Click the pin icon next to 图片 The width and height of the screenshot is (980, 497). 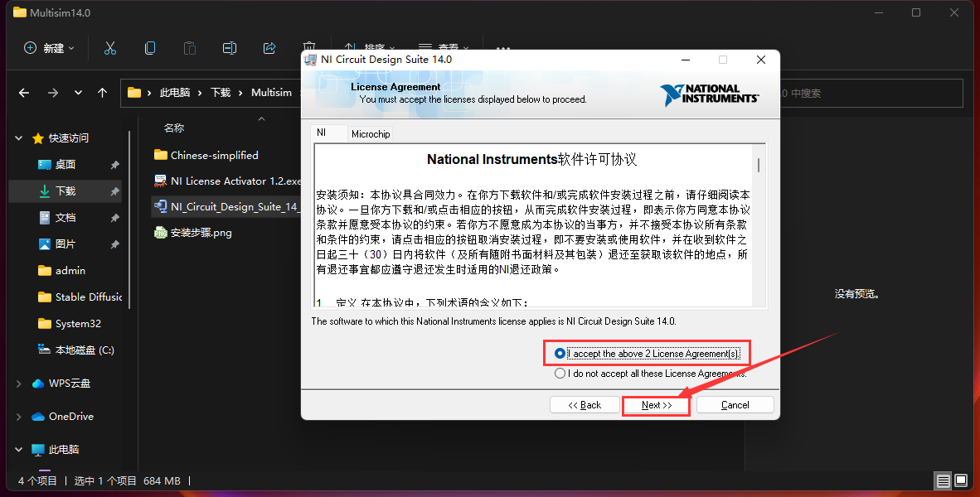click(x=114, y=244)
